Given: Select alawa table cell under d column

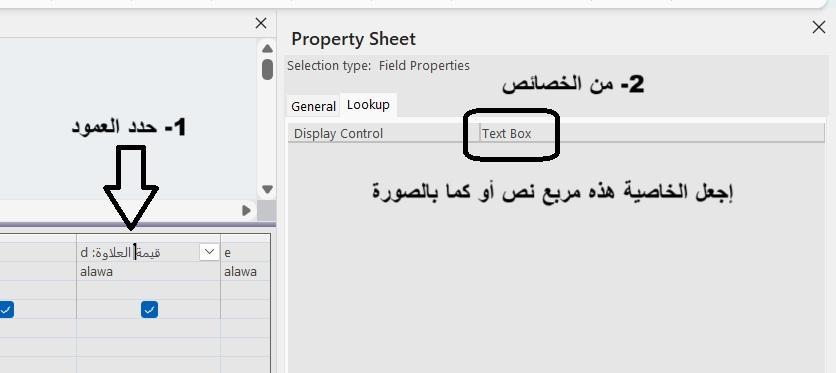Looking at the screenshot, I should [148, 271].
